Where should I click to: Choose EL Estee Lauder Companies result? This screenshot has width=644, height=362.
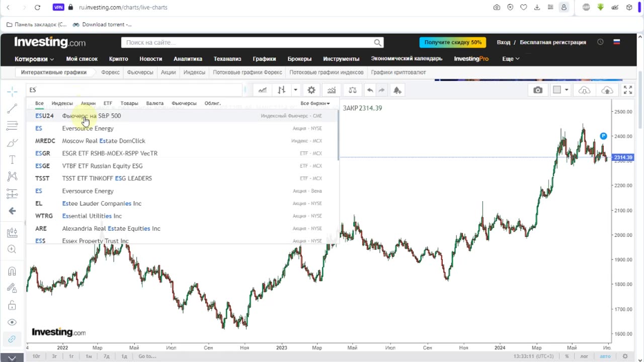(182, 204)
